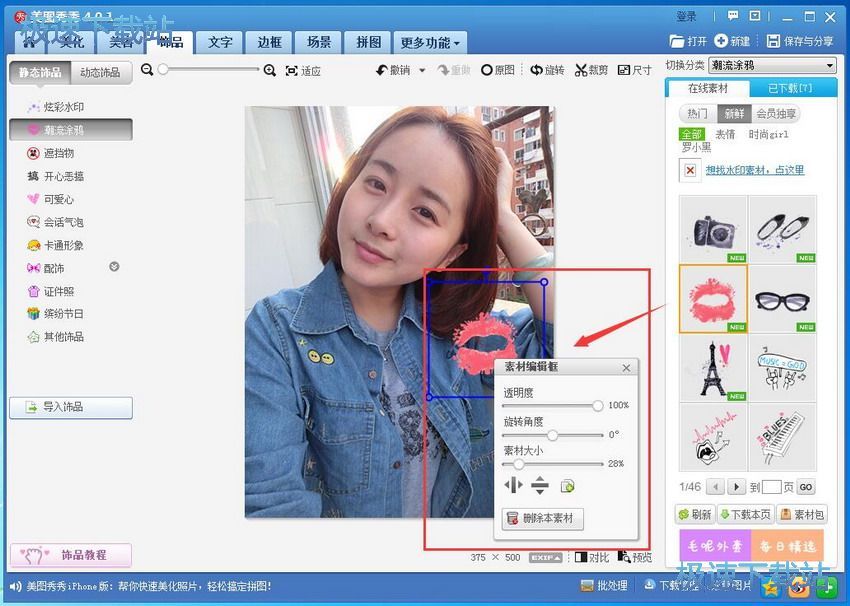Select 可爱心 category
850x606 pixels.
[x=50, y=199]
